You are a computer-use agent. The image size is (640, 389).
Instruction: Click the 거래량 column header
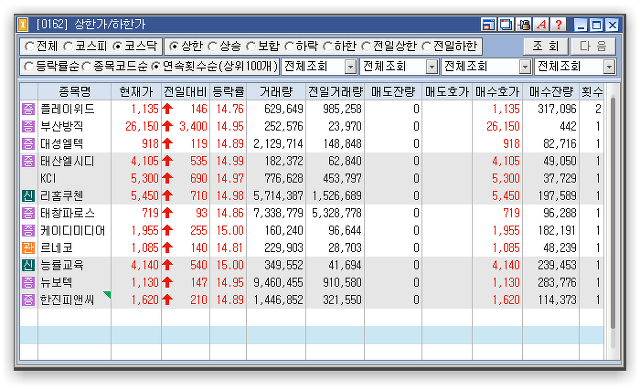tap(276, 92)
